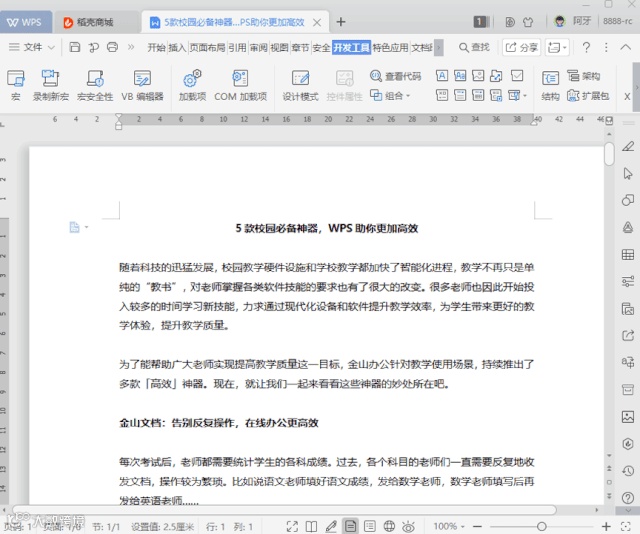This screenshot has width=640, height=534.
Task: Open help with the question mark
Action: pyautogui.click(x=586, y=47)
